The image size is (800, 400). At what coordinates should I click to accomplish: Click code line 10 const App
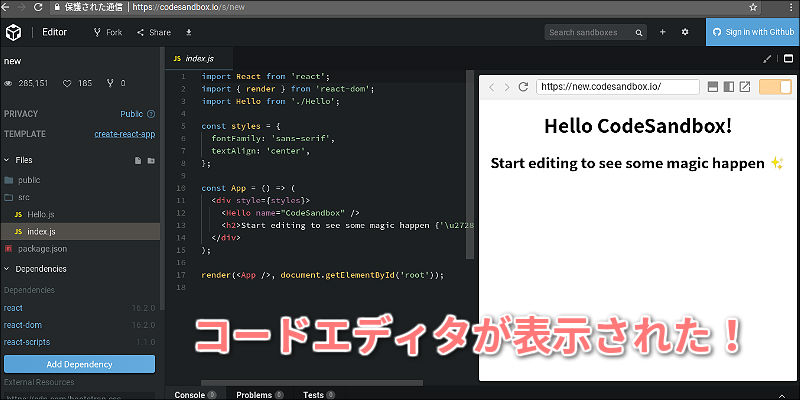[248, 188]
